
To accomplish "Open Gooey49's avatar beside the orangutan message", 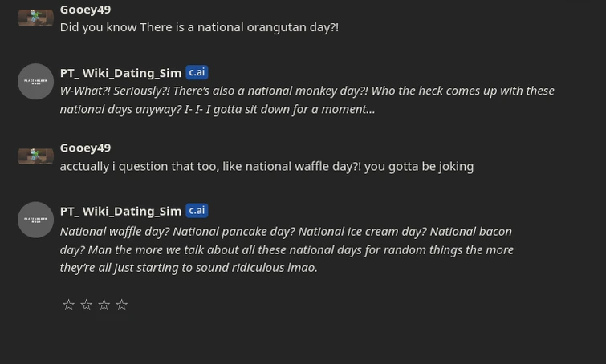I will (x=35, y=17).
